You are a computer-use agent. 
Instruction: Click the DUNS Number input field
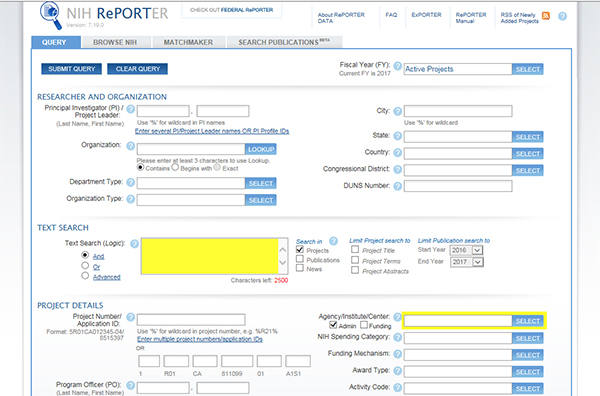coord(458,186)
